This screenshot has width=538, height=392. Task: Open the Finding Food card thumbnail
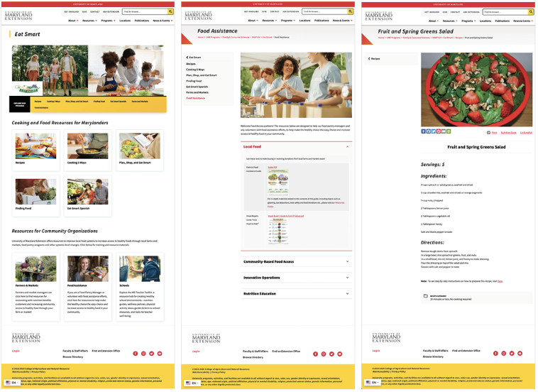35,192
